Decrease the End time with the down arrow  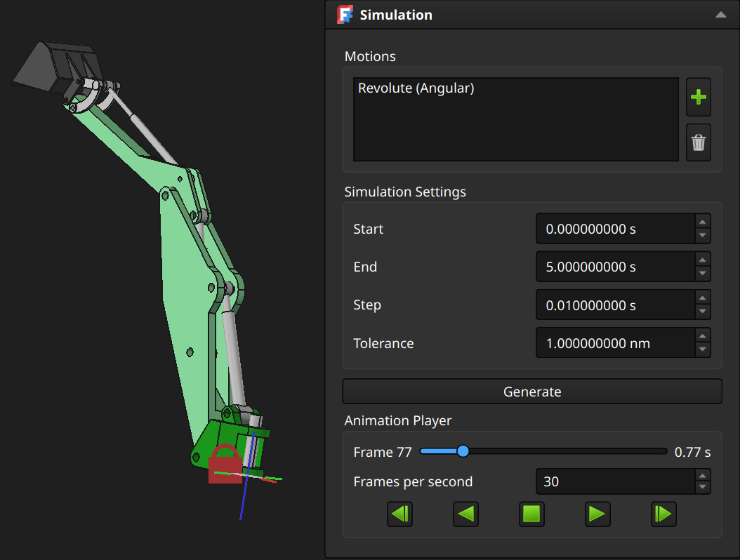[703, 273]
